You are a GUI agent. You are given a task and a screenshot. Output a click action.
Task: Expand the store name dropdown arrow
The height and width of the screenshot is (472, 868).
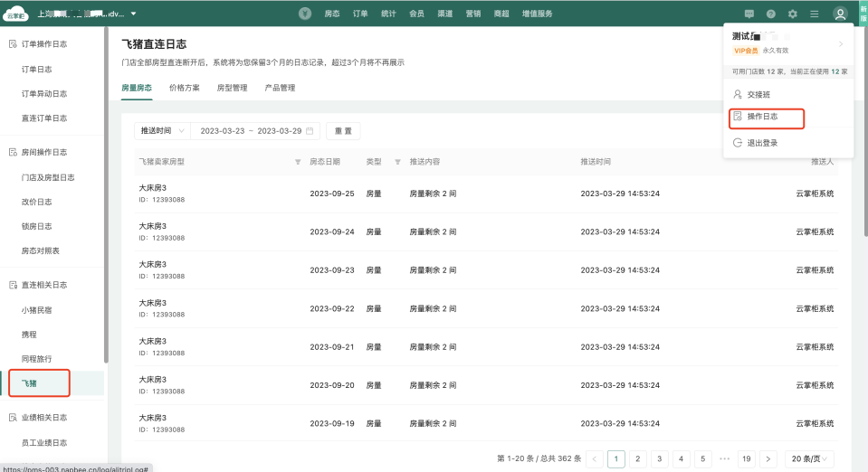[134, 14]
